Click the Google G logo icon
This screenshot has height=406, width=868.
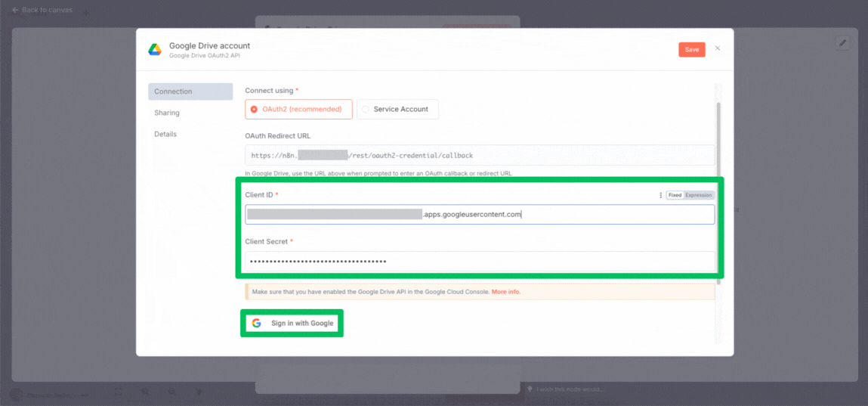(257, 323)
